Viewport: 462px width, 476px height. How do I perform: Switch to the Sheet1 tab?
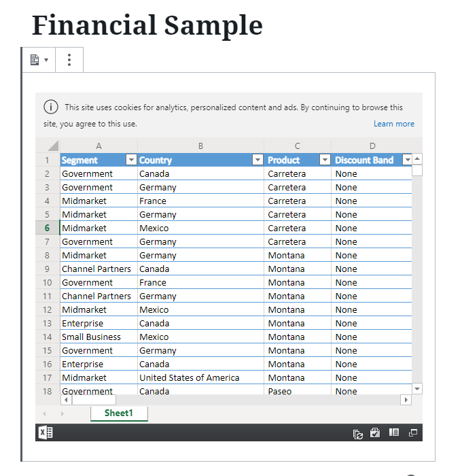pyautogui.click(x=119, y=413)
